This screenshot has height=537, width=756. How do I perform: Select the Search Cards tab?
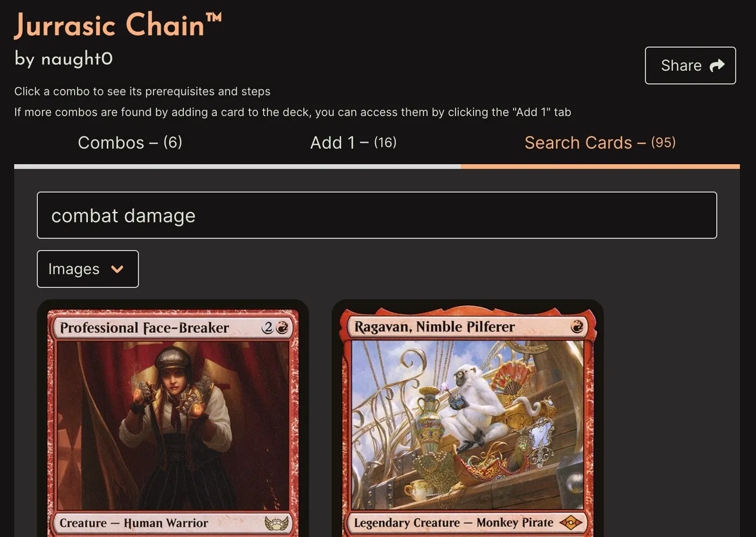(600, 143)
